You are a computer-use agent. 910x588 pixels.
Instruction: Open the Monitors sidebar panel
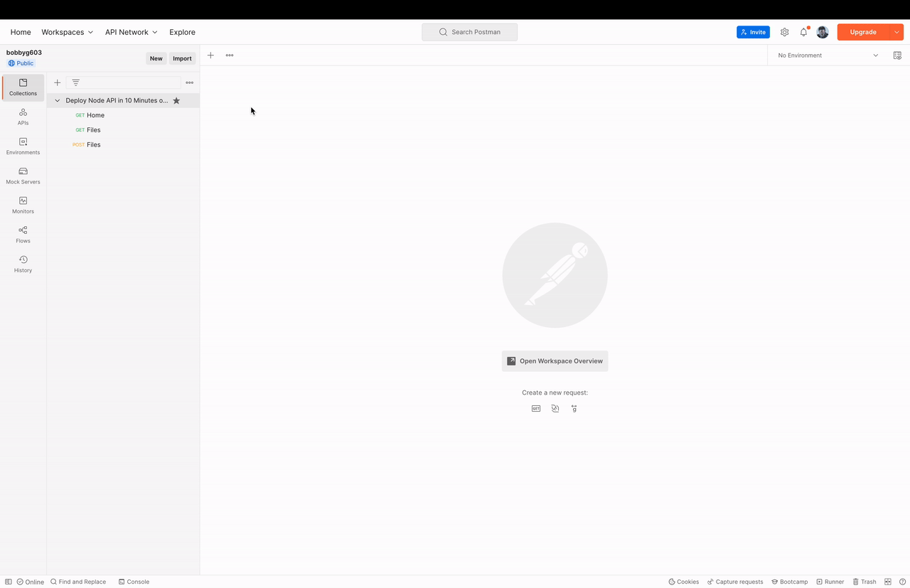23,205
